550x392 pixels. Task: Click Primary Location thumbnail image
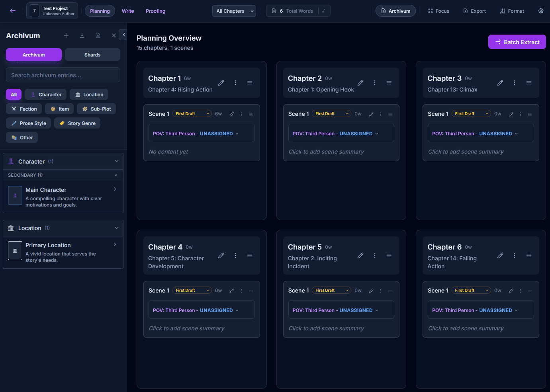tap(15, 251)
